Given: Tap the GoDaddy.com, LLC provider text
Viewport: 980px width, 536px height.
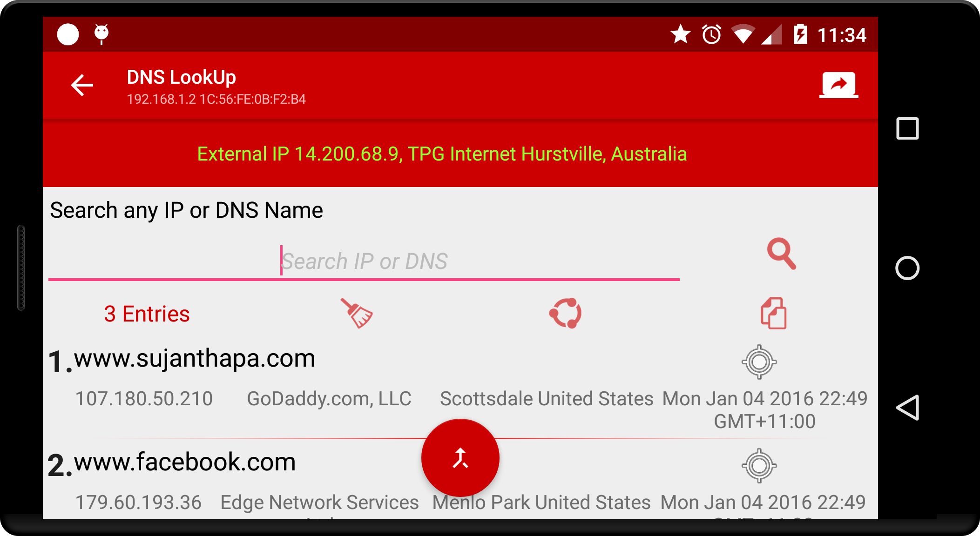Looking at the screenshot, I should click(329, 399).
